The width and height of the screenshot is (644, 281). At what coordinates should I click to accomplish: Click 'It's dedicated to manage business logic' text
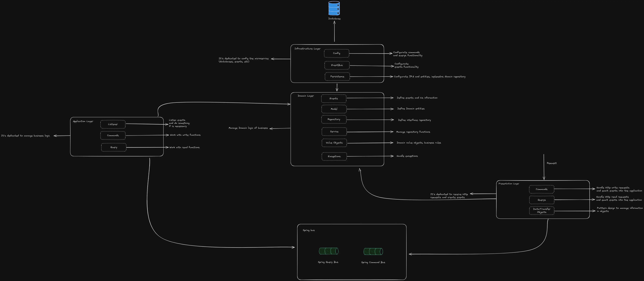(x=25, y=136)
